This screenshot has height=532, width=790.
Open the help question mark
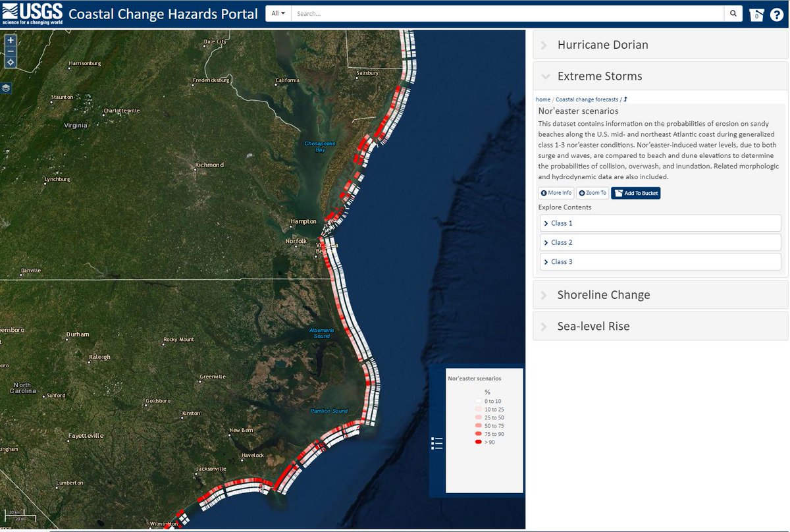click(777, 14)
